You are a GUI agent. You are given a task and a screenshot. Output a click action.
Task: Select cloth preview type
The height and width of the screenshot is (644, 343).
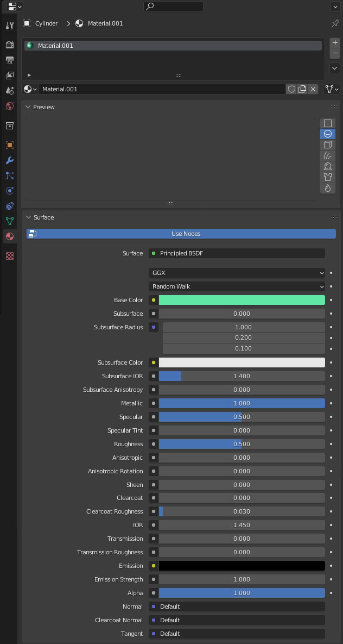pos(327,177)
